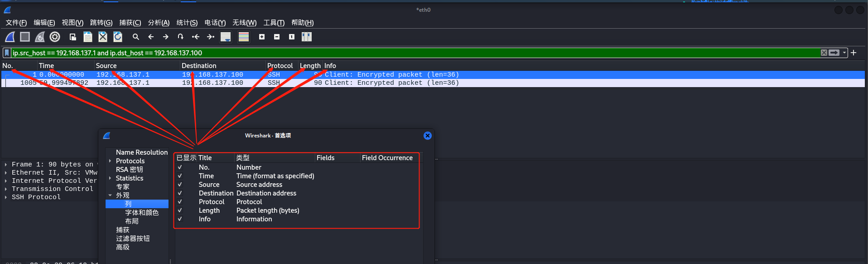The height and width of the screenshot is (264, 868).
Task: Open the 捕获(C) menu
Action: click(130, 23)
